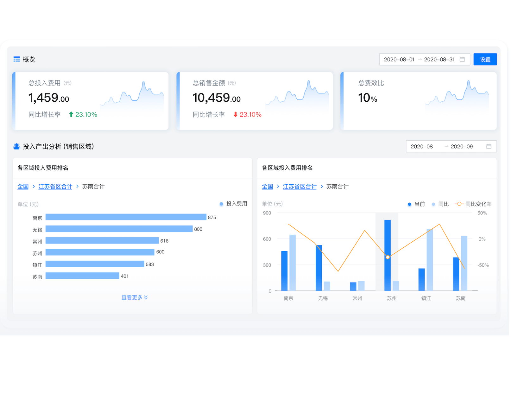Select end month 2020-09 field

pos(462,146)
